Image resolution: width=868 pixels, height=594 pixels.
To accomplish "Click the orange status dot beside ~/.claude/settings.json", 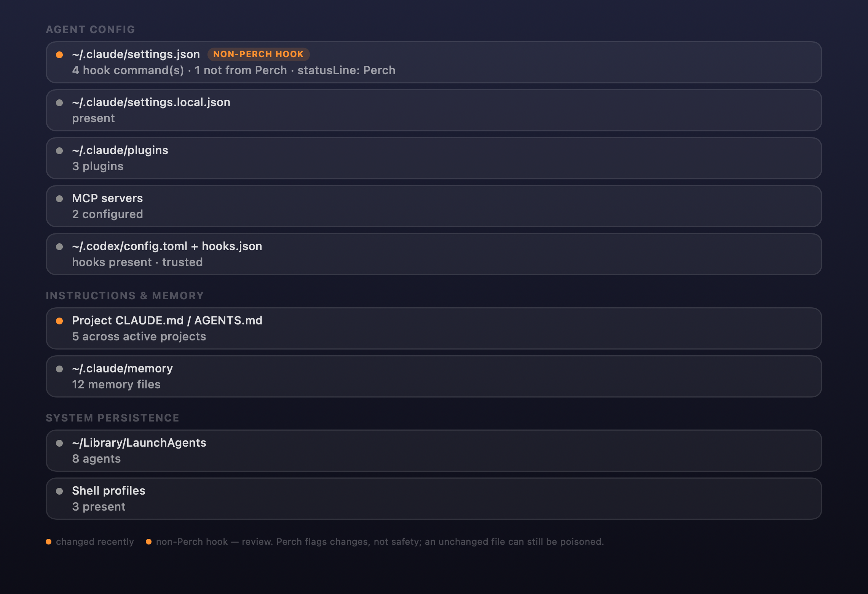I will pyautogui.click(x=59, y=55).
